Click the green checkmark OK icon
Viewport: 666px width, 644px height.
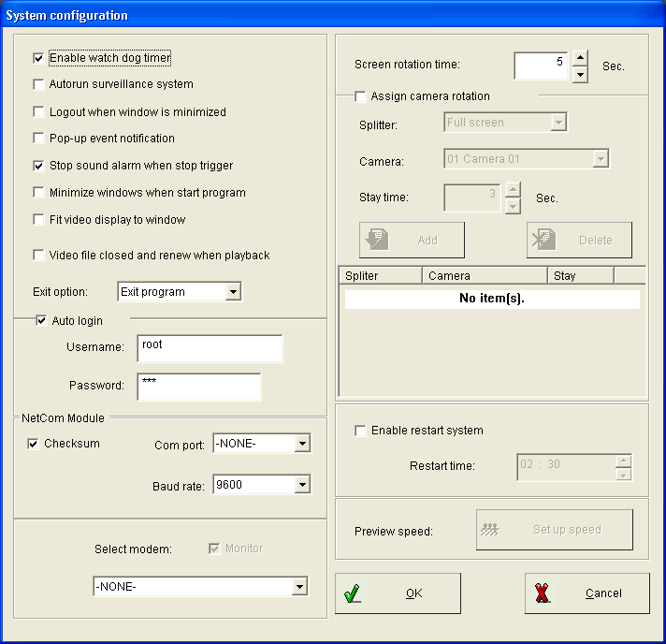353,593
